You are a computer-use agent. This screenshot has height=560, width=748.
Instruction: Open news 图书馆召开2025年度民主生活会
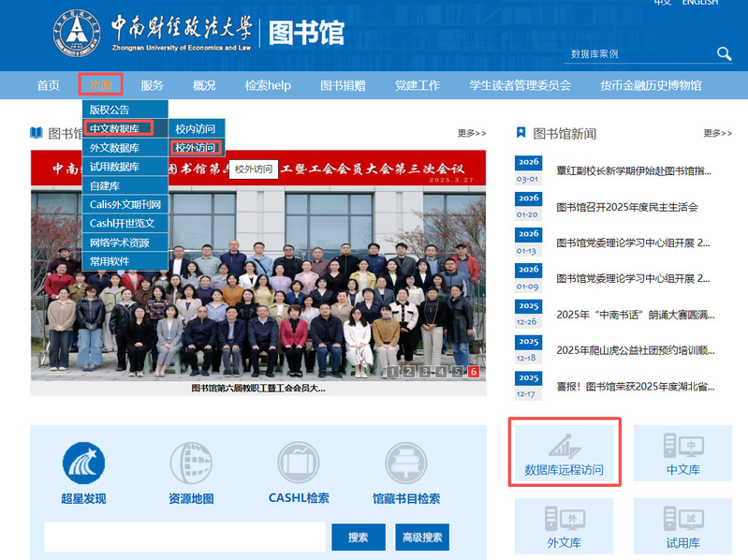[x=626, y=207]
